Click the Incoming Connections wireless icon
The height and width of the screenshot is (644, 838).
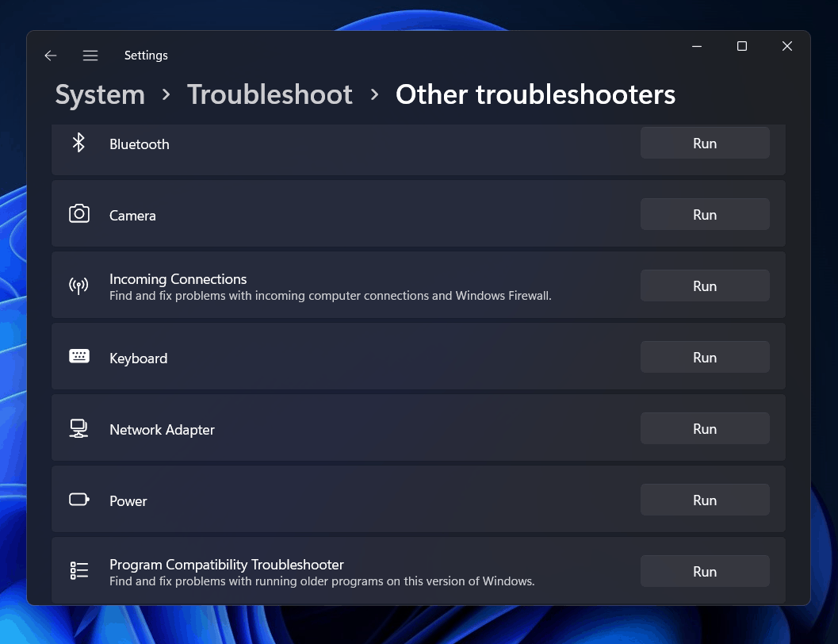coord(78,286)
